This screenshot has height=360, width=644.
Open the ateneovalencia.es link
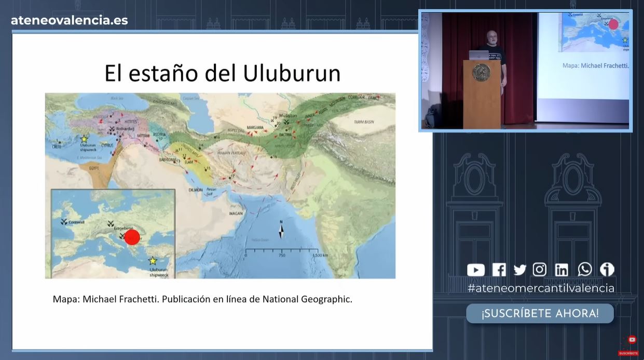(70, 20)
